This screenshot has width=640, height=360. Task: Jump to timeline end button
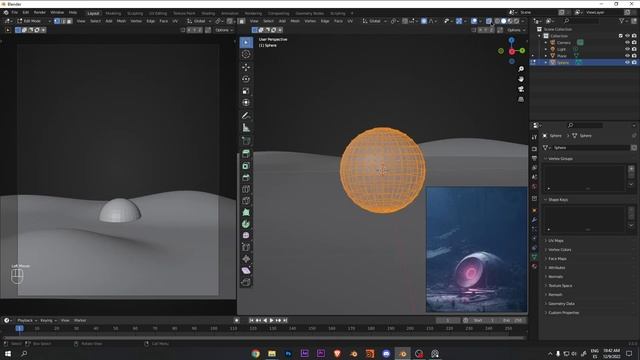coord(285,320)
